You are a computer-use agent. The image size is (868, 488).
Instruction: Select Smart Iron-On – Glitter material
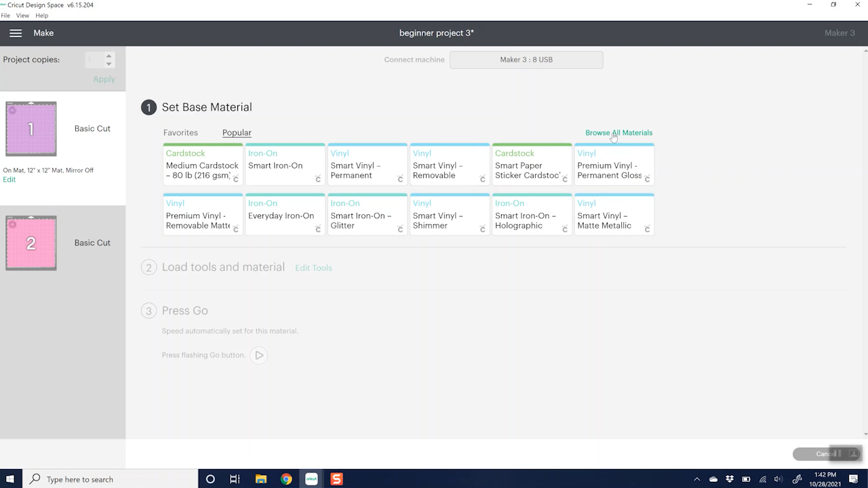coord(367,214)
